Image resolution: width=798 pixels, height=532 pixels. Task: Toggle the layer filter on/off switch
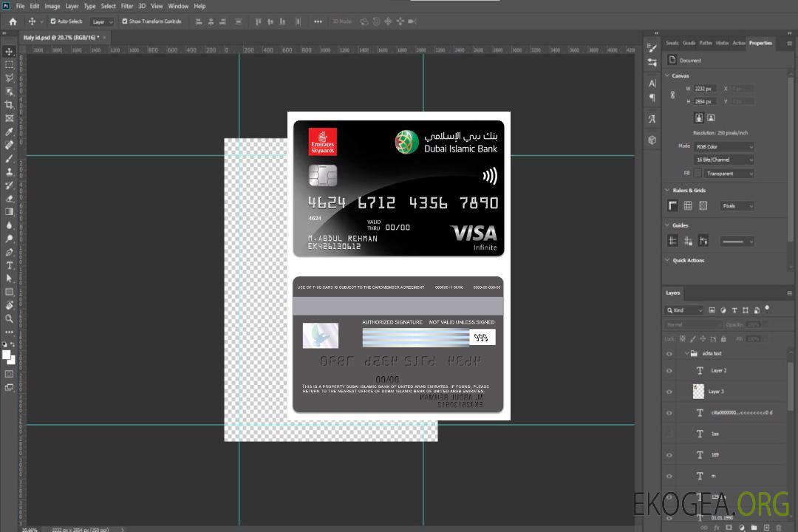click(767, 309)
